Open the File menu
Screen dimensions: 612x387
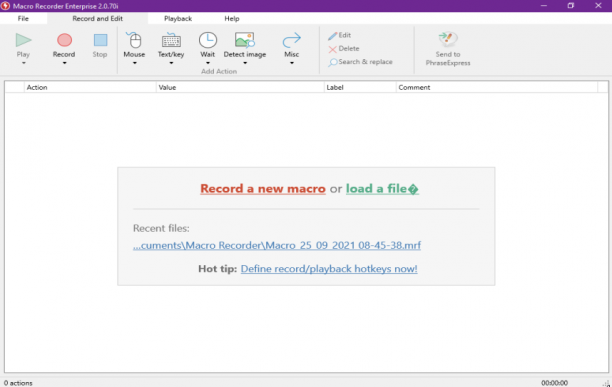(23, 18)
